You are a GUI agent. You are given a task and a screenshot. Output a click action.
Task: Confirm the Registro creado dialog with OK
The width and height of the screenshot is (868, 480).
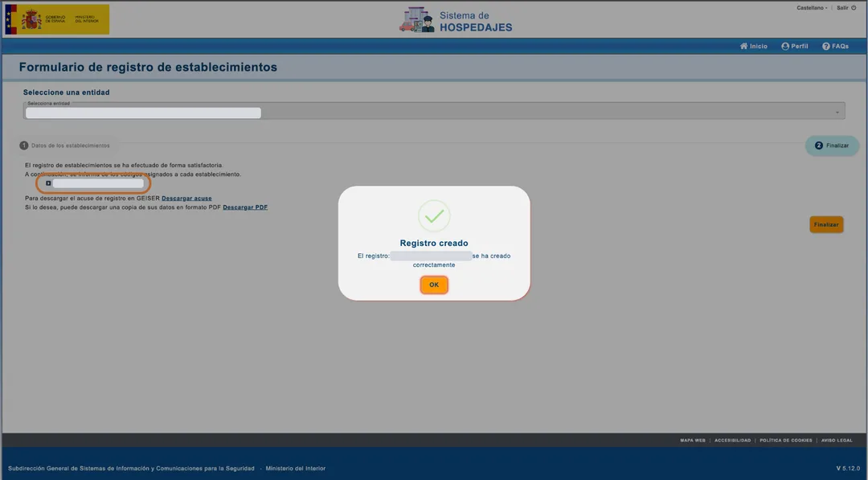(433, 285)
